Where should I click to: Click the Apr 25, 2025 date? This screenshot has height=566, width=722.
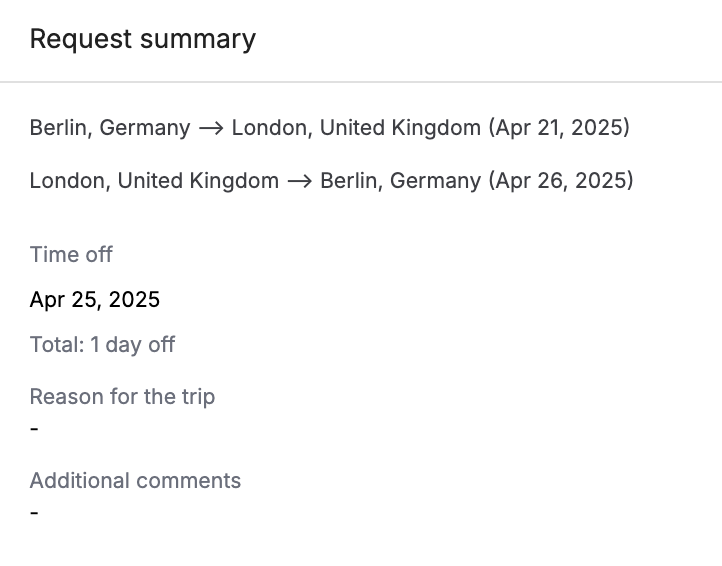[95, 300]
